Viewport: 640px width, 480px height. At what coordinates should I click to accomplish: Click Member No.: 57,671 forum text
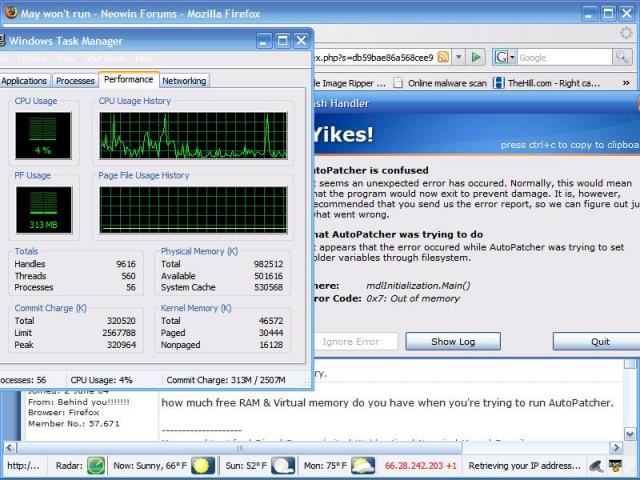tap(73, 424)
